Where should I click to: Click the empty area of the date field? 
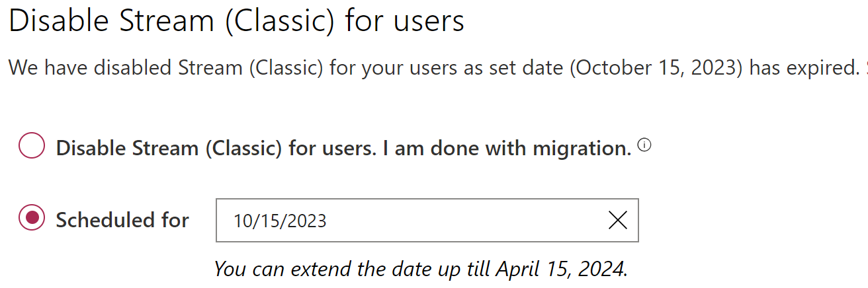[463, 220]
